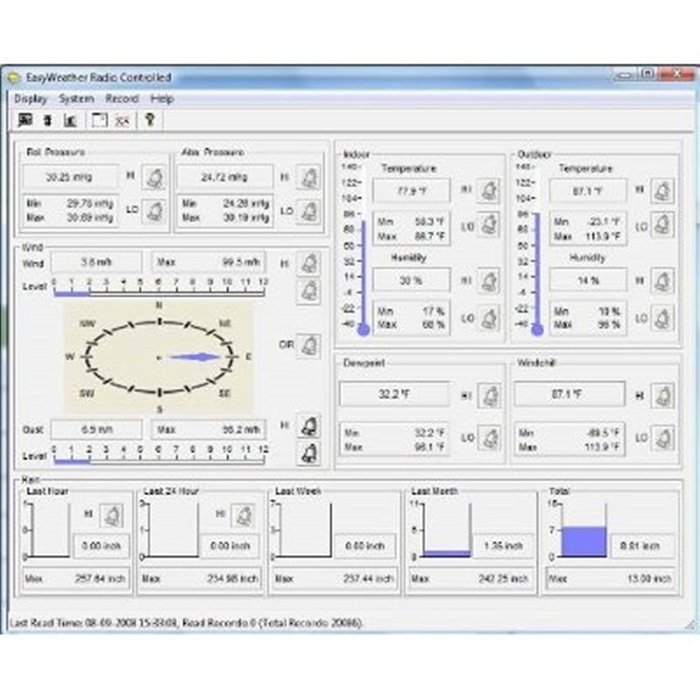Open the graph chart toolbar icon

tap(70, 120)
